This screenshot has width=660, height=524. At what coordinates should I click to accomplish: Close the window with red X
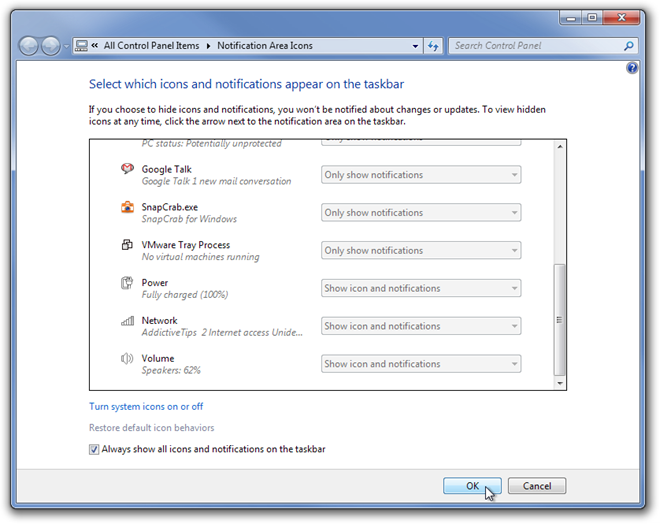tap(622, 18)
